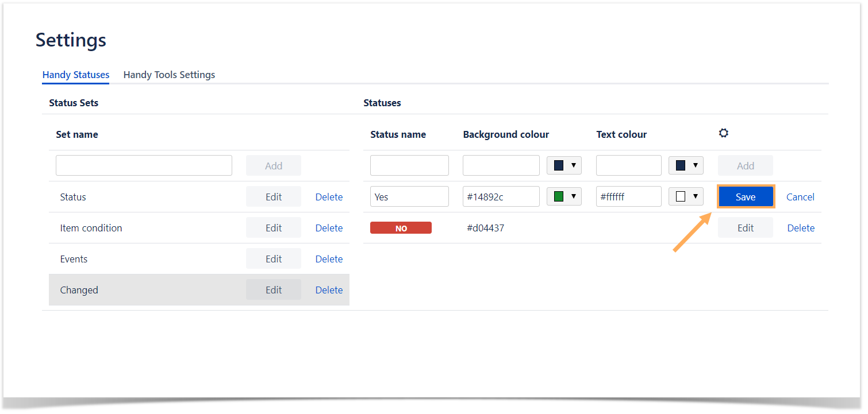Image resolution: width=868 pixels, height=414 pixels.
Task: Save the edited Yes status
Action: click(746, 197)
